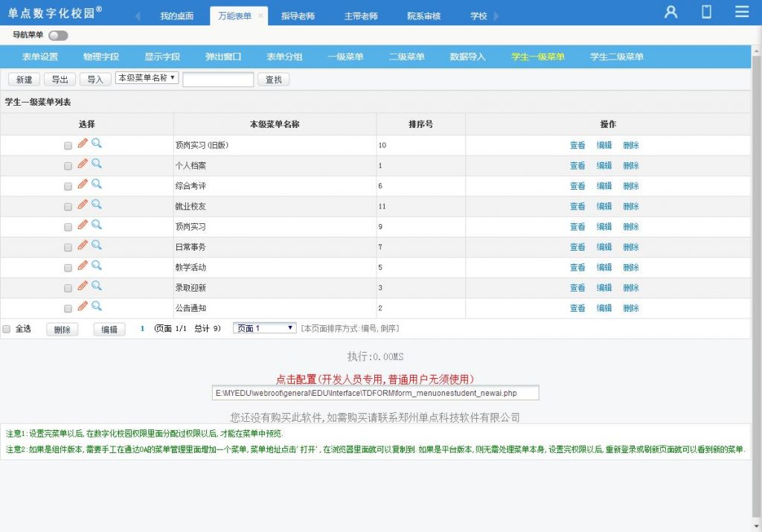Image resolution: width=762 pixels, height=532 pixels.
Task: Open the 弹出窗口 menu item
Action: point(223,57)
